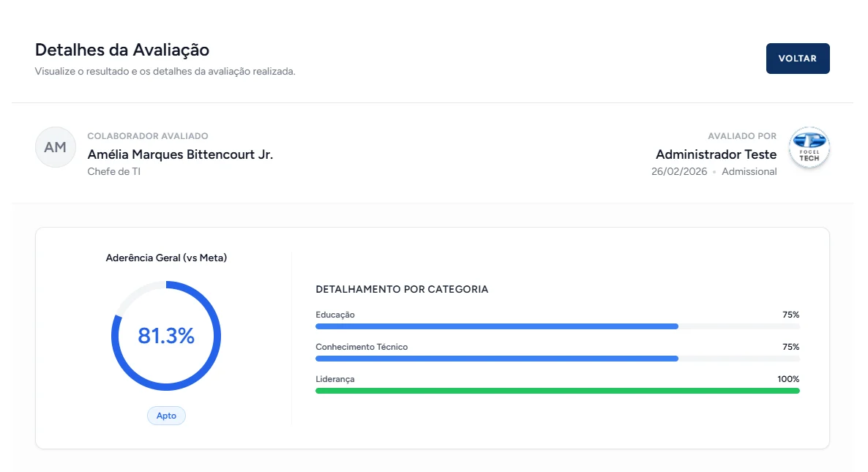Click the Liderança category label
The image size is (868, 472).
click(x=335, y=379)
